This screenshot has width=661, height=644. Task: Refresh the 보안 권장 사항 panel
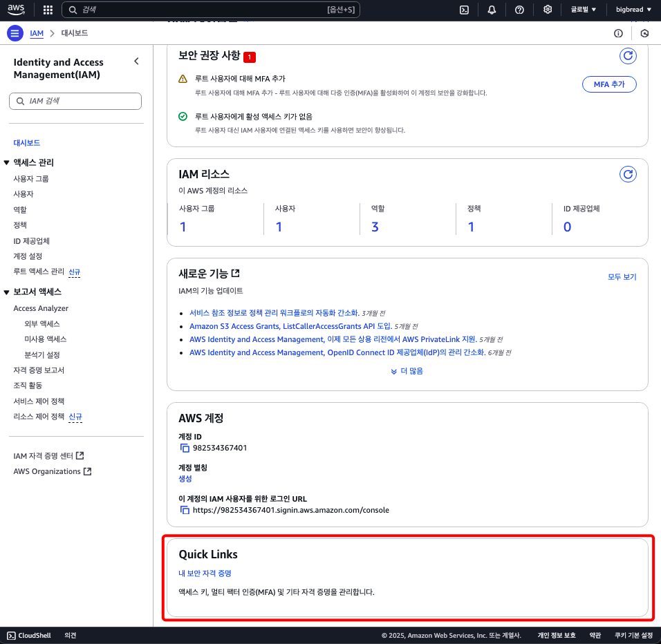(x=628, y=55)
